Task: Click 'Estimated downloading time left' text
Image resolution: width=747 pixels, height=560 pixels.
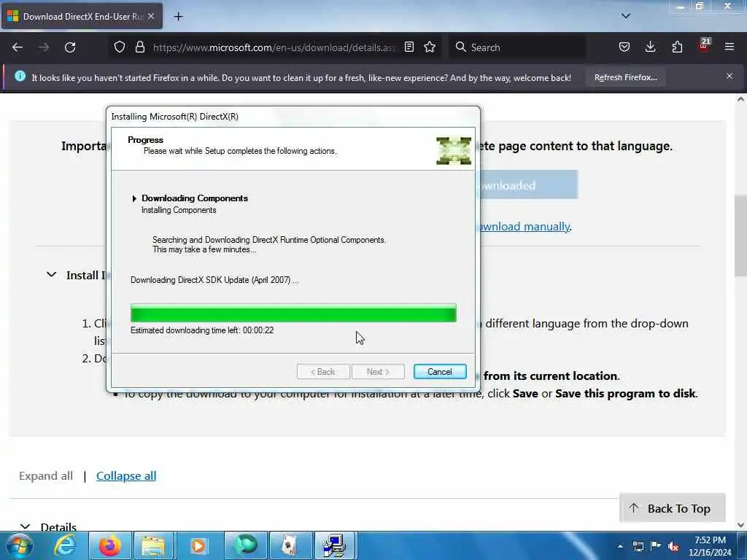Action: (202, 330)
